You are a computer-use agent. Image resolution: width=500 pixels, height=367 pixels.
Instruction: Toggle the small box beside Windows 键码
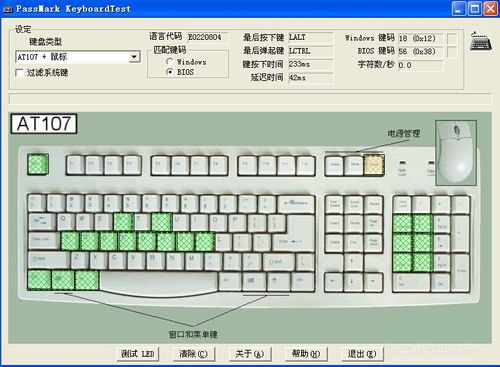coord(451,39)
